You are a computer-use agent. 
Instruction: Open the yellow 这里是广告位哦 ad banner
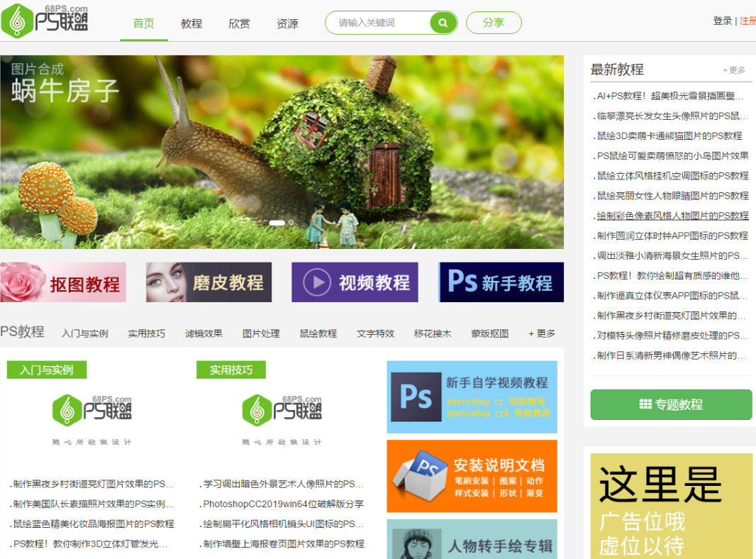(x=671, y=506)
